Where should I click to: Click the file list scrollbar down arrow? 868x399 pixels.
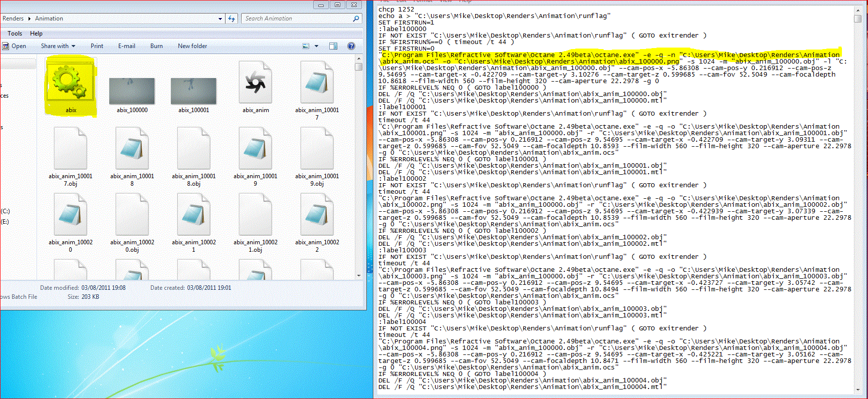(x=358, y=275)
